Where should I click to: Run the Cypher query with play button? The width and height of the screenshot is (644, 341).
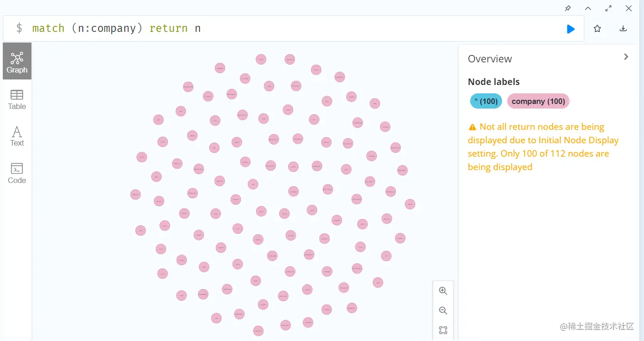click(x=570, y=29)
